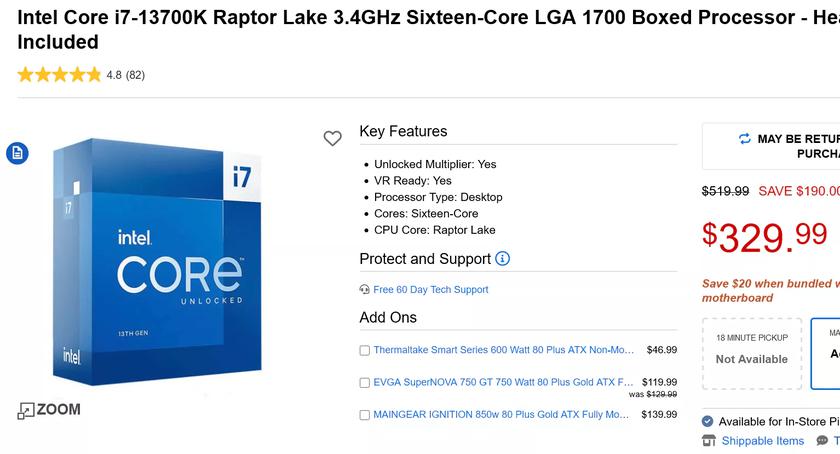
Task: Open MAINGEAR IGNITION 850w product link
Action: point(503,414)
